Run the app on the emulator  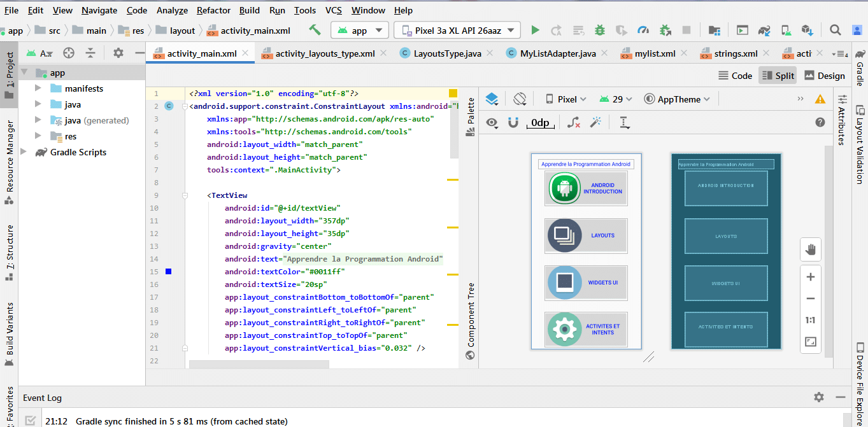[x=535, y=30]
